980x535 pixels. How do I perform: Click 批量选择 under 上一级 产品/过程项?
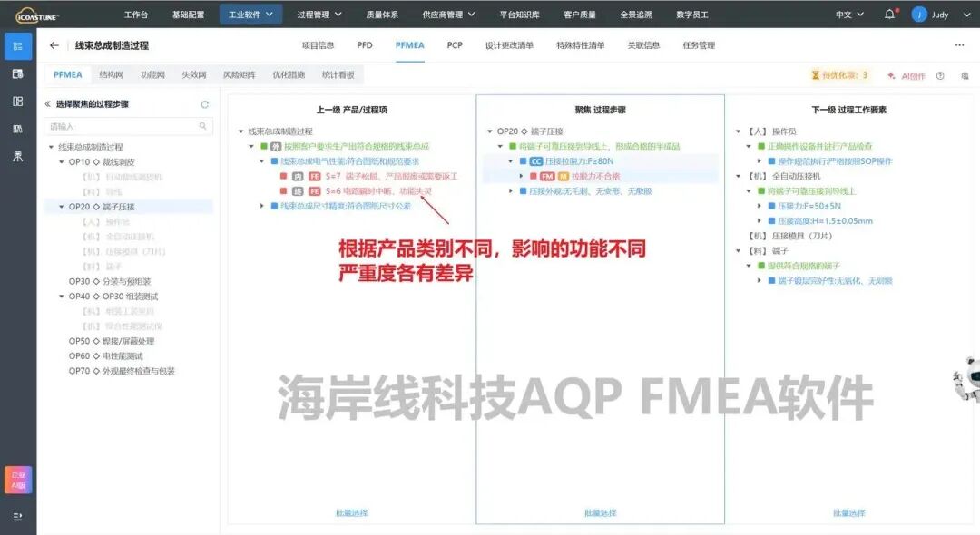(x=352, y=513)
